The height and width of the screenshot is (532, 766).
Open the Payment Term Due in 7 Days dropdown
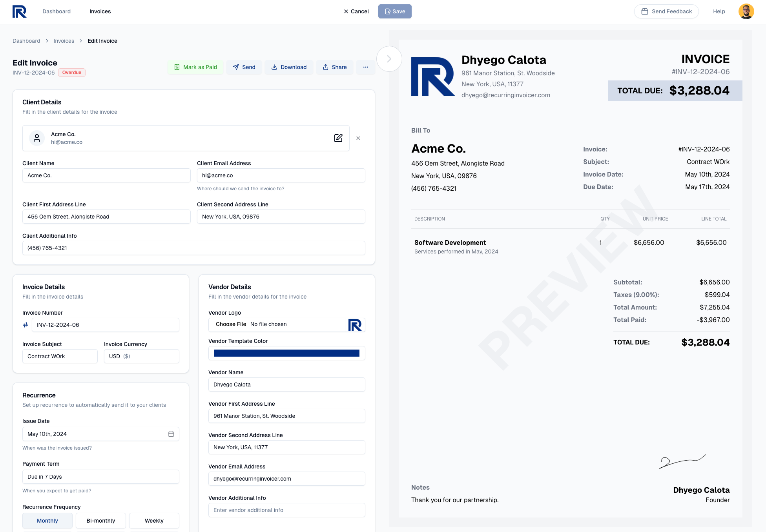101,477
